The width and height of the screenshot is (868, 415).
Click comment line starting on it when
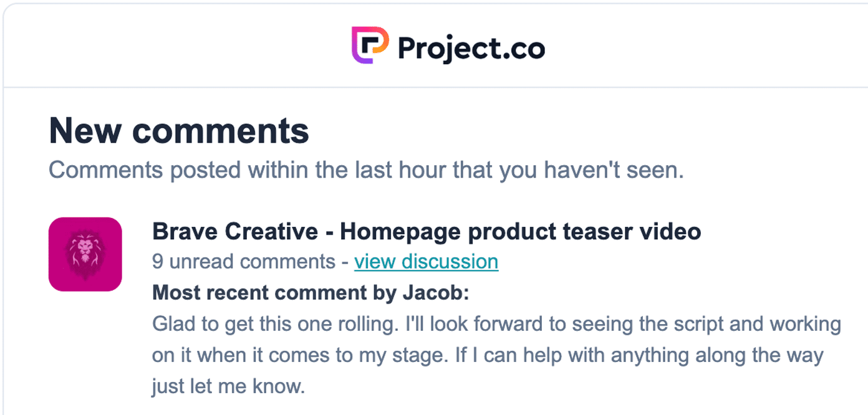click(x=488, y=356)
